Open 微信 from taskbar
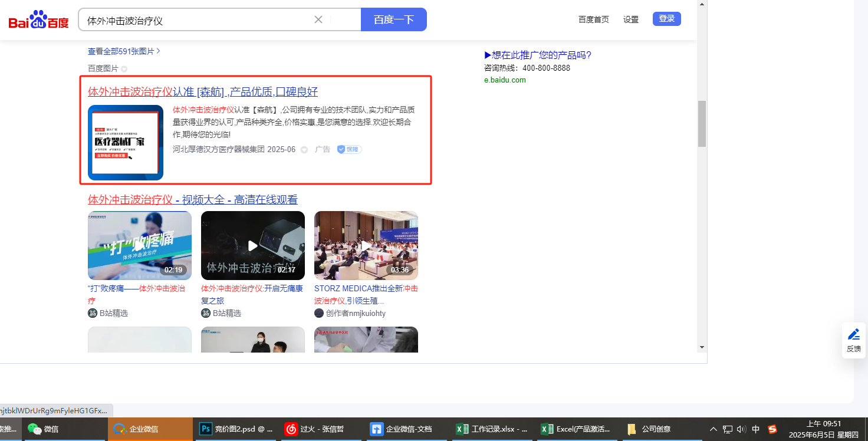Image resolution: width=868 pixels, height=441 pixels. [x=65, y=429]
